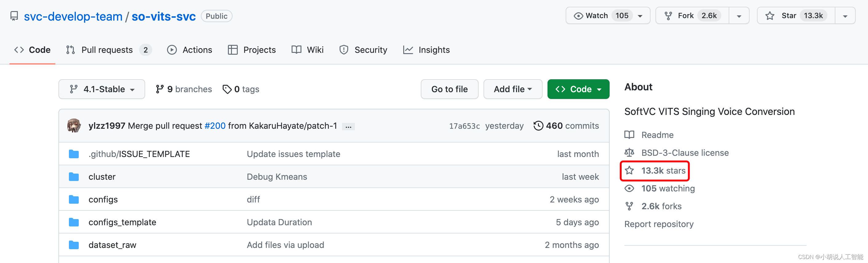Open the #200 pull request link
868x263 pixels.
[215, 126]
